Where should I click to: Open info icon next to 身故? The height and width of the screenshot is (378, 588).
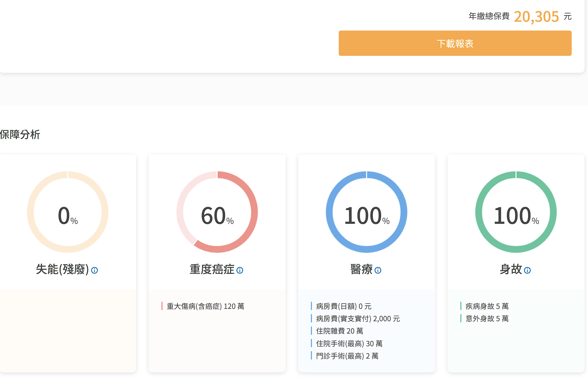point(527,270)
